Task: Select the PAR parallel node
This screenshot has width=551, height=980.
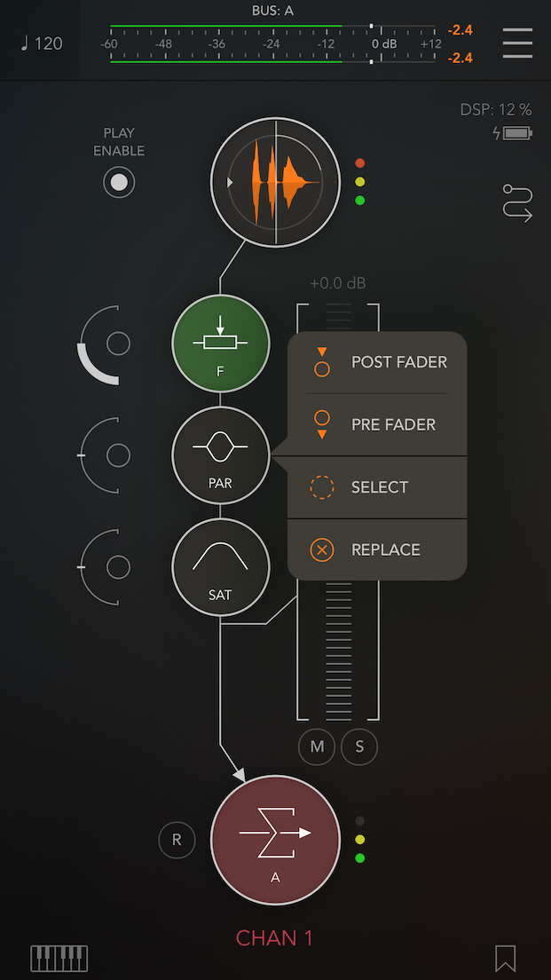Action: point(221,455)
